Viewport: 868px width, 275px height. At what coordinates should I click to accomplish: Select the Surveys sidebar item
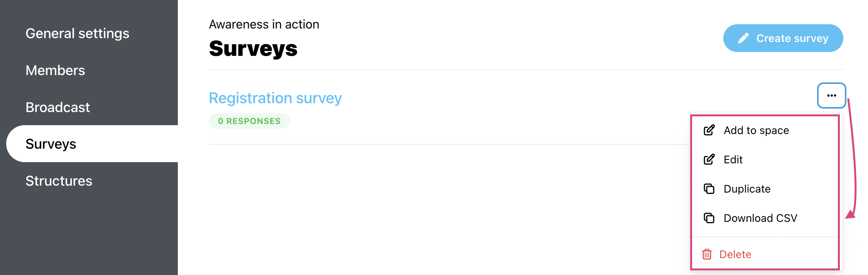[92, 144]
